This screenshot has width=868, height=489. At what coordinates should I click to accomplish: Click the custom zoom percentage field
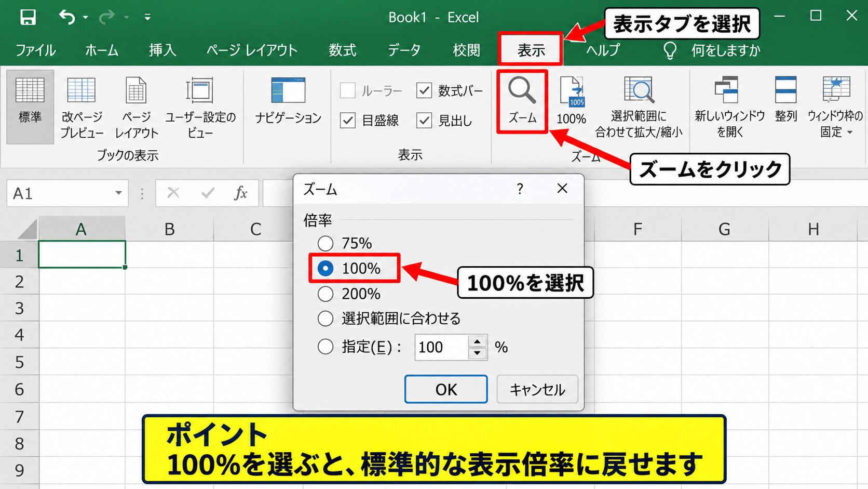441,347
